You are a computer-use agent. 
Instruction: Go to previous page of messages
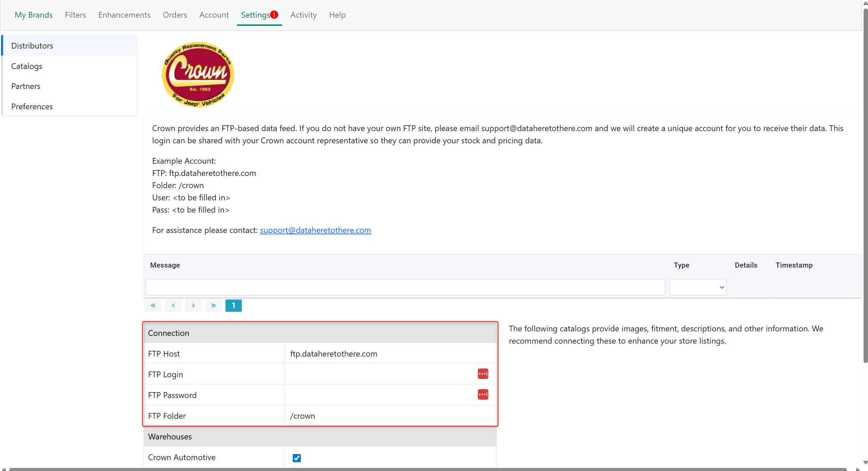coord(173,306)
